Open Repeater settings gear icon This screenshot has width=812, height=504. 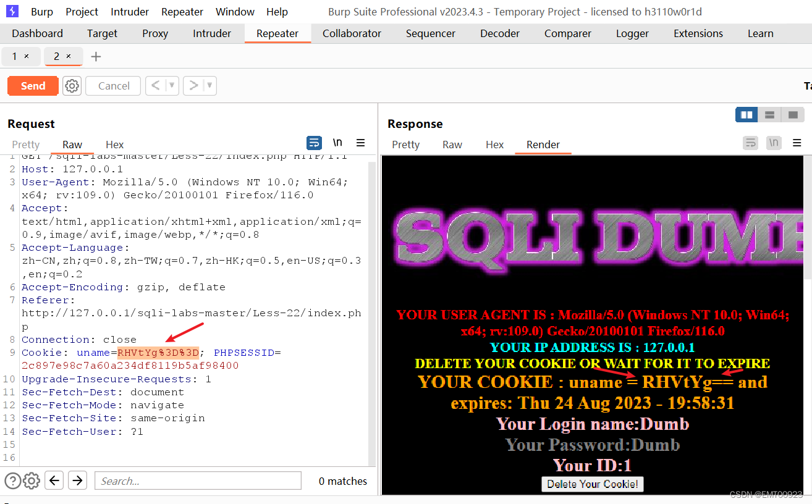(x=72, y=86)
